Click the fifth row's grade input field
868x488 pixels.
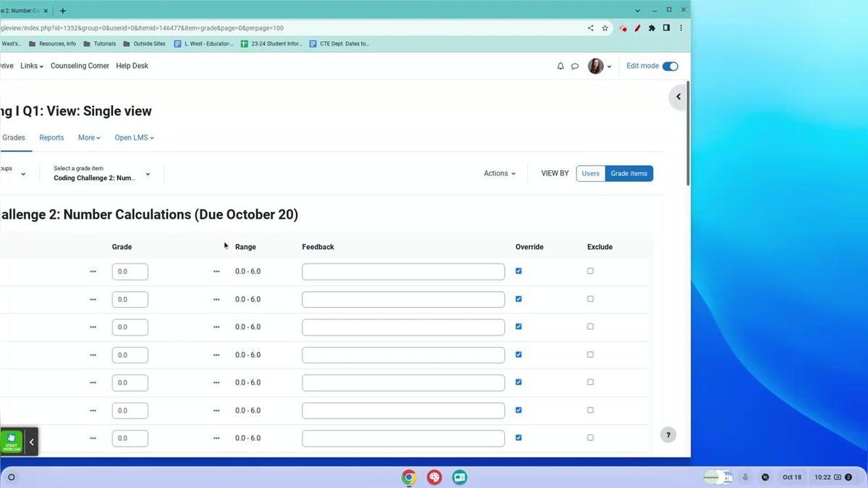click(x=130, y=382)
